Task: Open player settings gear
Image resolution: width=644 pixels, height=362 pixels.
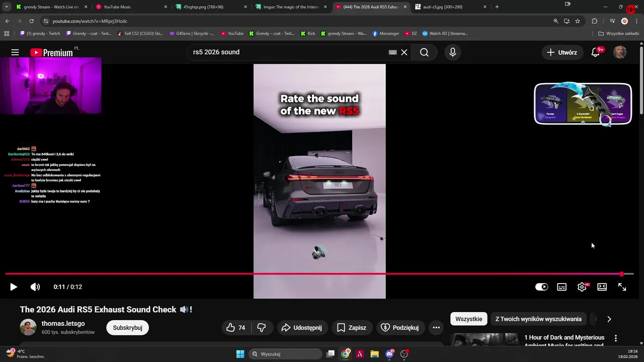Action: pyautogui.click(x=582, y=287)
